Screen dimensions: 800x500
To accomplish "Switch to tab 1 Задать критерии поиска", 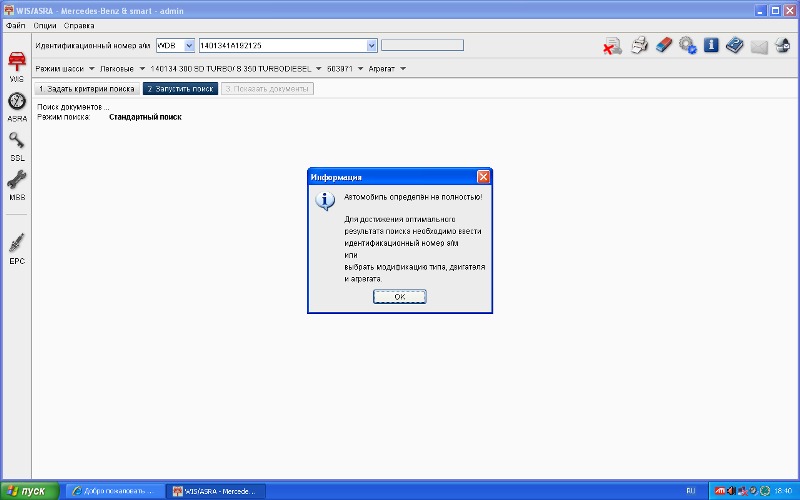I will pyautogui.click(x=87, y=89).
